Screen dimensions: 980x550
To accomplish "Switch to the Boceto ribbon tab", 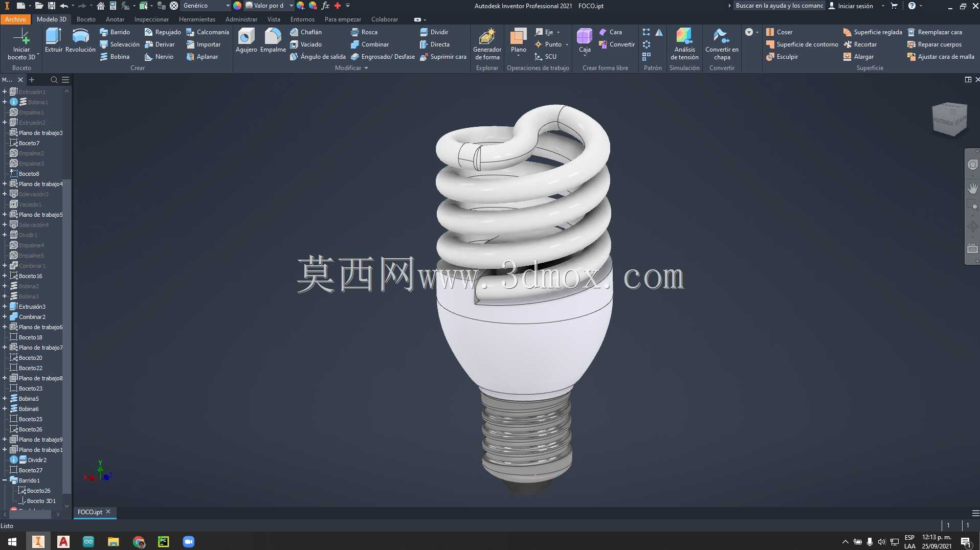I will (x=86, y=19).
